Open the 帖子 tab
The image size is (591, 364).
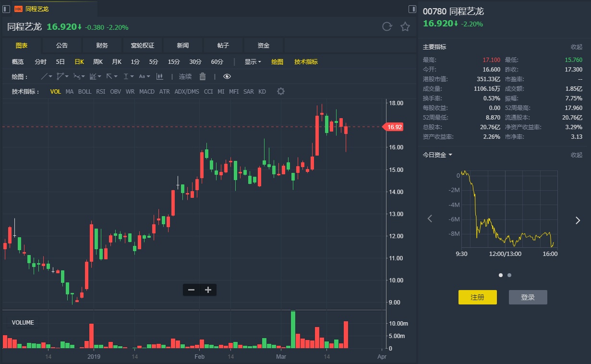(x=223, y=46)
